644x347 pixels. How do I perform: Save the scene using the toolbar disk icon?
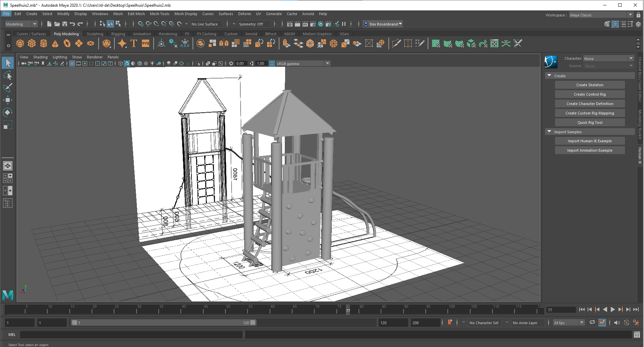(x=65, y=24)
